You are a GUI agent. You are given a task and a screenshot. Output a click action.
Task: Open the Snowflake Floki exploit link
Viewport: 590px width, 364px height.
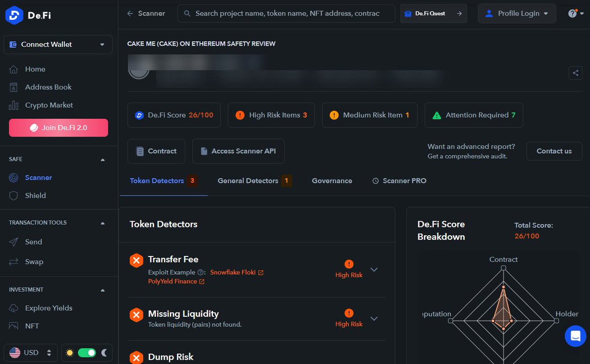tap(236, 272)
